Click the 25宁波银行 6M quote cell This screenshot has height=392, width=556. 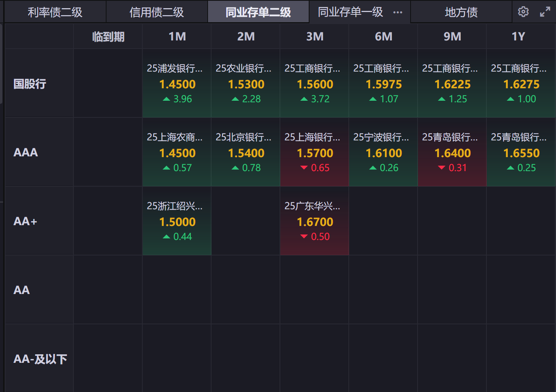383,152
